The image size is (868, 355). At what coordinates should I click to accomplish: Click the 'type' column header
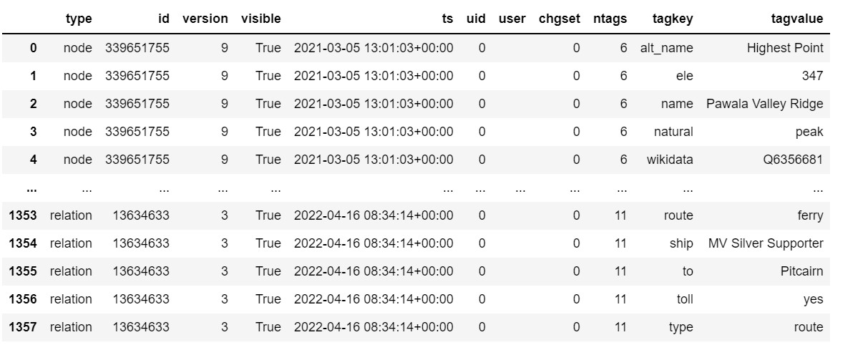(78, 19)
